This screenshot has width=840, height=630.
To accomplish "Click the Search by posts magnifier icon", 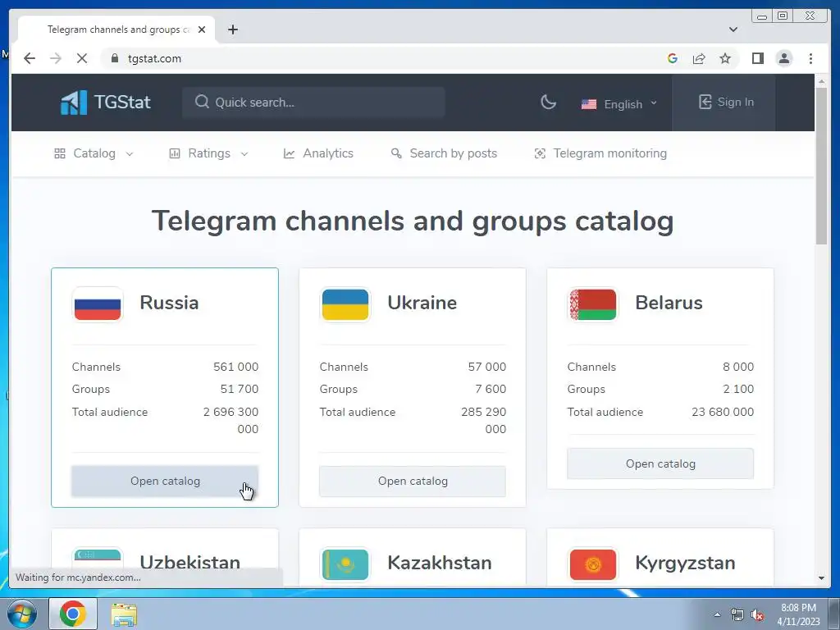I will (396, 153).
